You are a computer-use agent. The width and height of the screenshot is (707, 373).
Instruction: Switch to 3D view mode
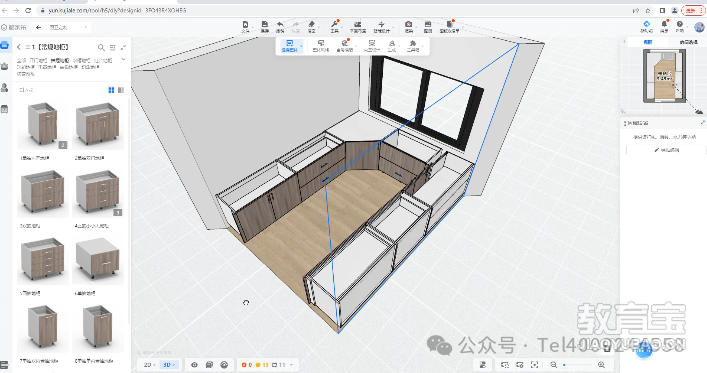click(x=169, y=364)
